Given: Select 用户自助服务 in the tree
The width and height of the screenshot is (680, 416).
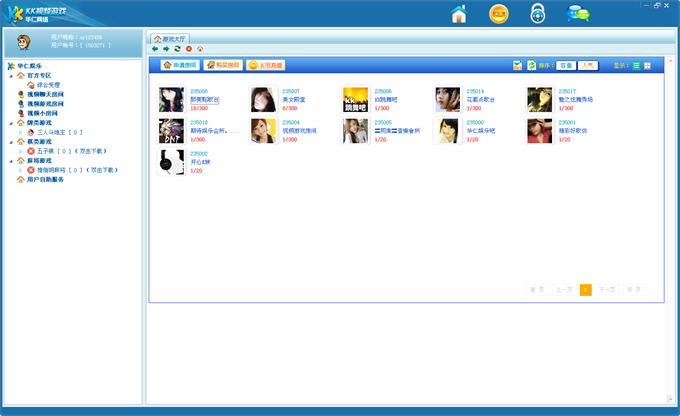Looking at the screenshot, I should [x=46, y=180].
